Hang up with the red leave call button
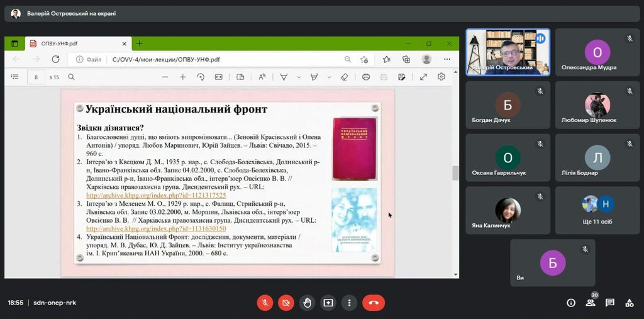 tap(374, 303)
